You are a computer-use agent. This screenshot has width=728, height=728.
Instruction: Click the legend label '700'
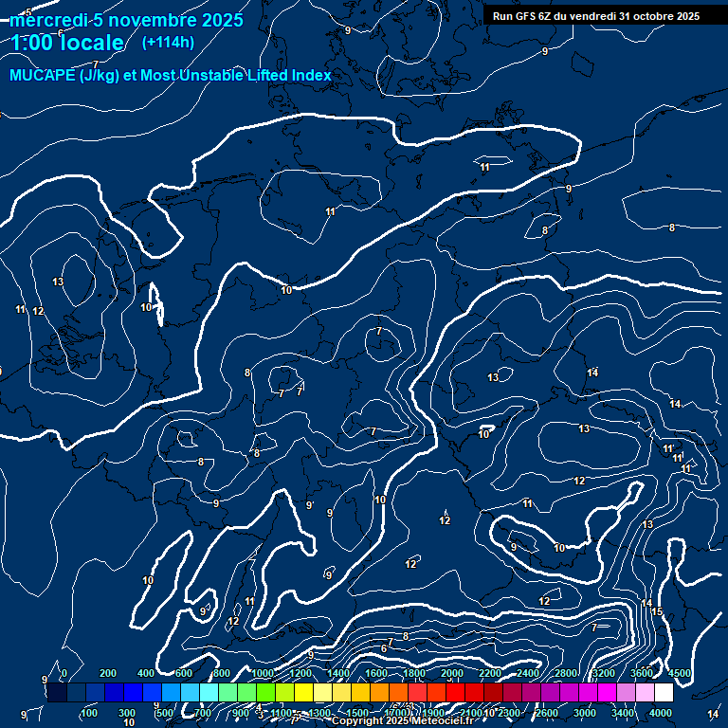tap(203, 713)
